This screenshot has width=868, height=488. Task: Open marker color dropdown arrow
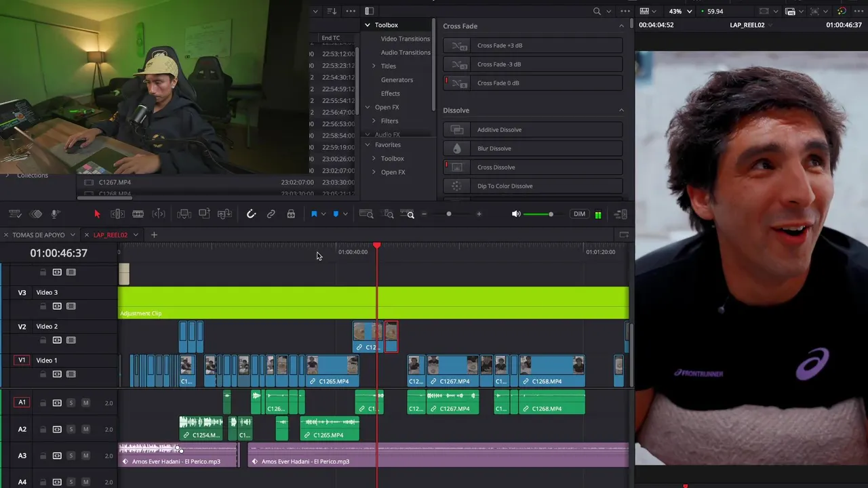(x=345, y=214)
